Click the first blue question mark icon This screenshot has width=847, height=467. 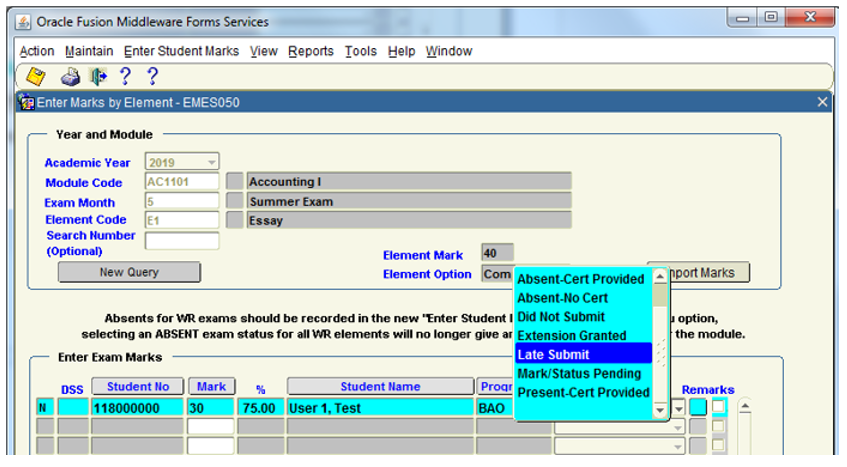[125, 77]
